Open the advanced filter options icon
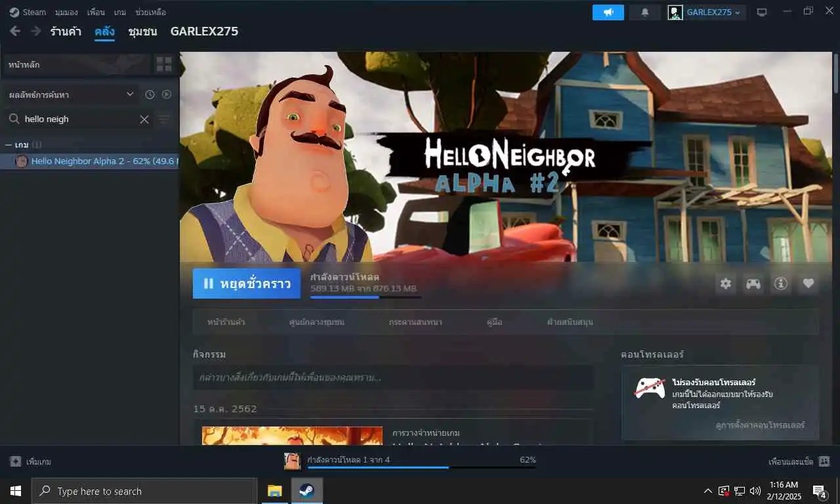840x504 pixels. (164, 119)
